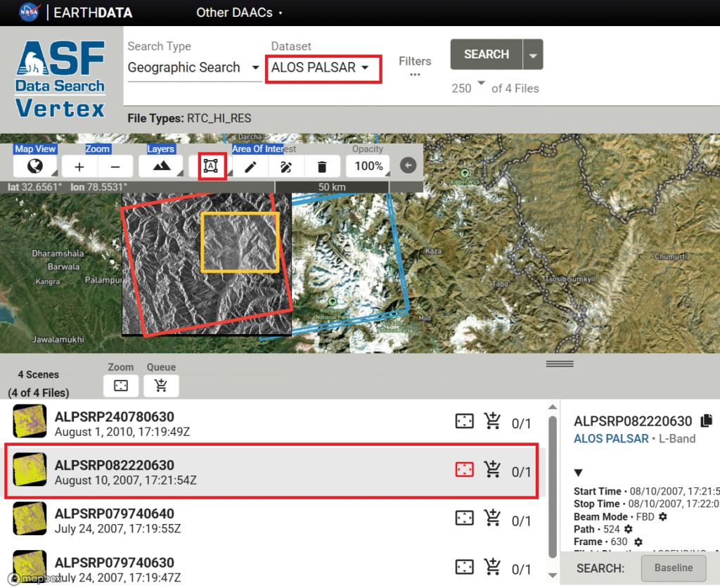Select scene name ALPSRP079740640
The height and width of the screenshot is (588, 720).
(x=115, y=513)
